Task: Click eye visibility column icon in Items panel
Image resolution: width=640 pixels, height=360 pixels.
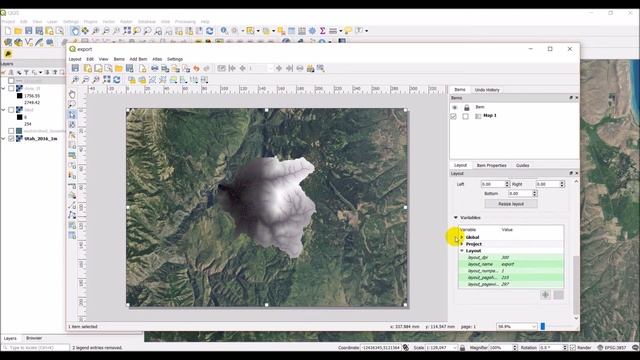Action: click(x=454, y=107)
